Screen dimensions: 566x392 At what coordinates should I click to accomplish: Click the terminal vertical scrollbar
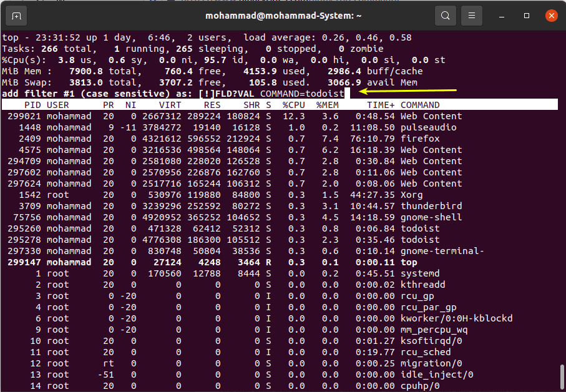pyautogui.click(x=562, y=376)
